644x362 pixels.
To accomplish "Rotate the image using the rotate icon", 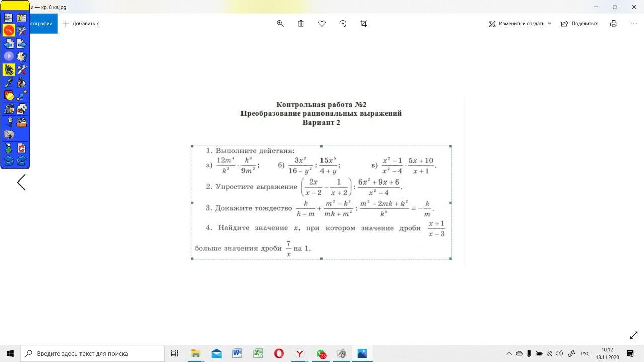I will pyautogui.click(x=343, y=23).
